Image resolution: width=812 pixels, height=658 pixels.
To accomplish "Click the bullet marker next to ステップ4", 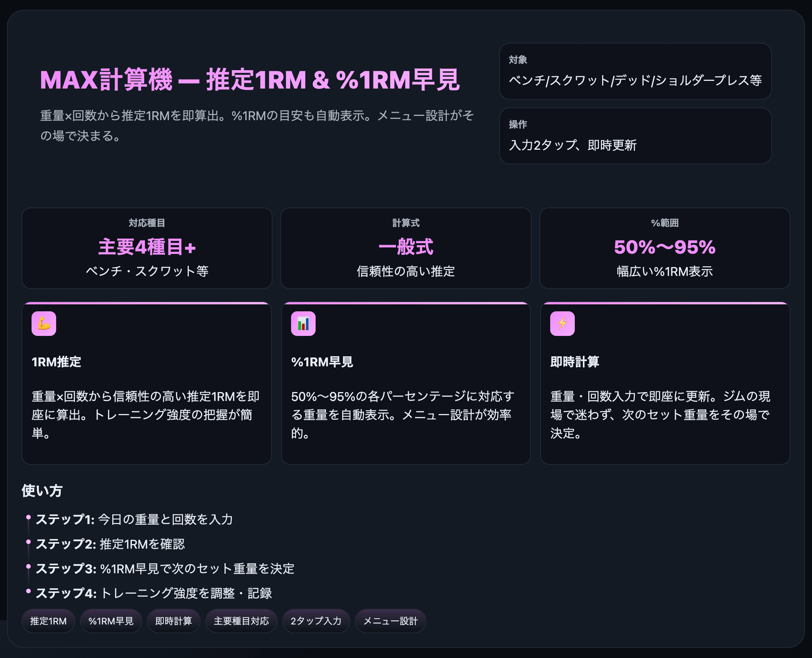I will point(29,591).
